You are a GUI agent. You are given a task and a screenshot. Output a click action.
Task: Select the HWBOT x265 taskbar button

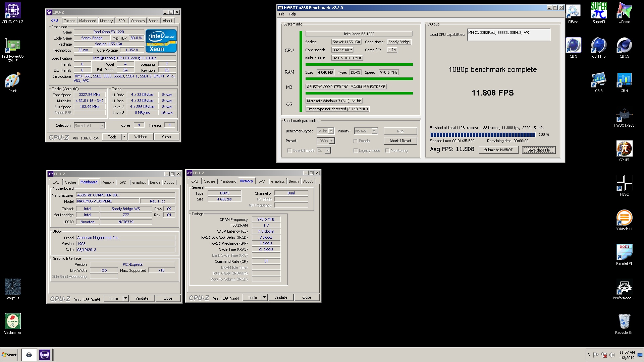(x=29, y=355)
